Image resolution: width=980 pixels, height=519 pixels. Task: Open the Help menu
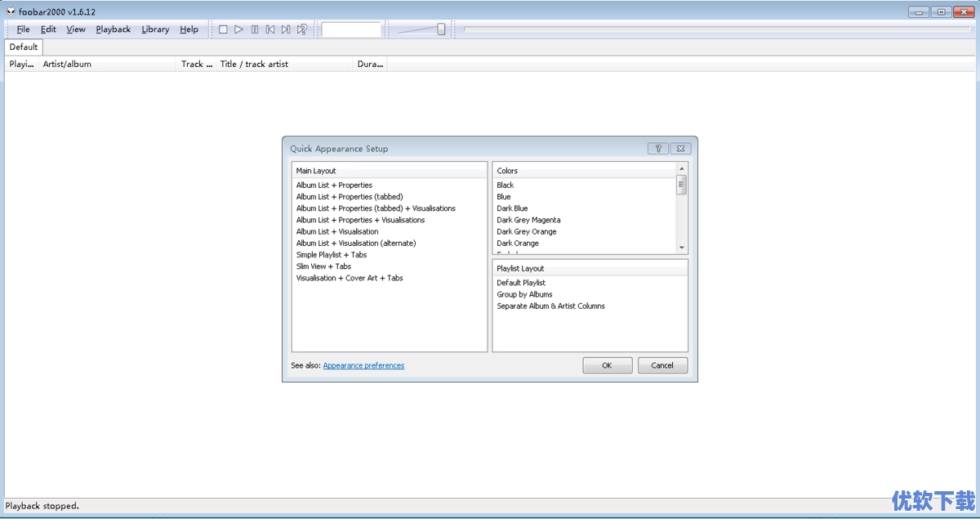tap(189, 29)
